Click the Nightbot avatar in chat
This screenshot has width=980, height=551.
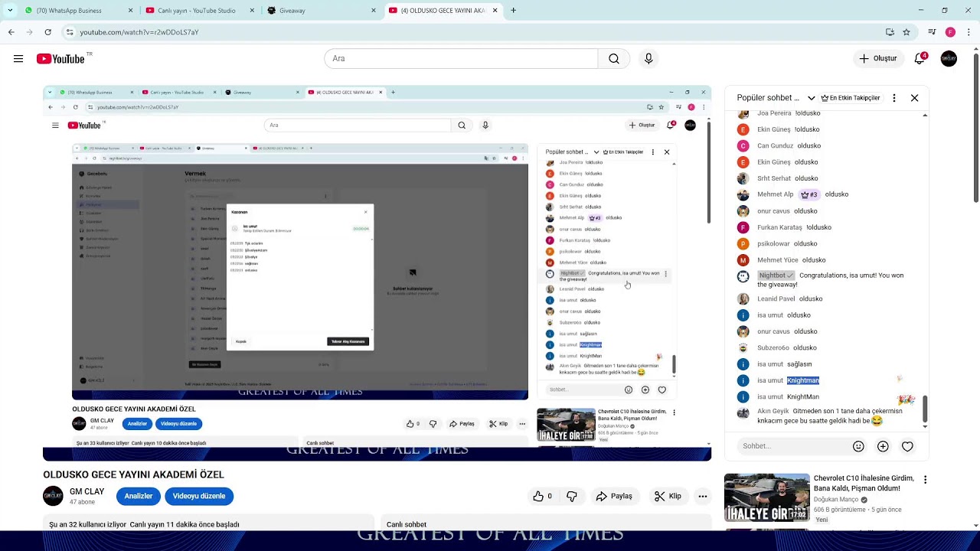pyautogui.click(x=743, y=276)
